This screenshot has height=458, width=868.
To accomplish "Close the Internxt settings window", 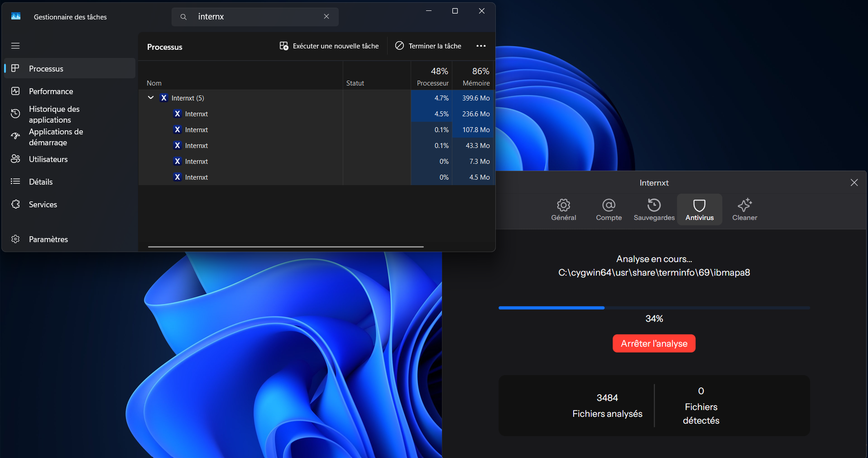I will 854,182.
